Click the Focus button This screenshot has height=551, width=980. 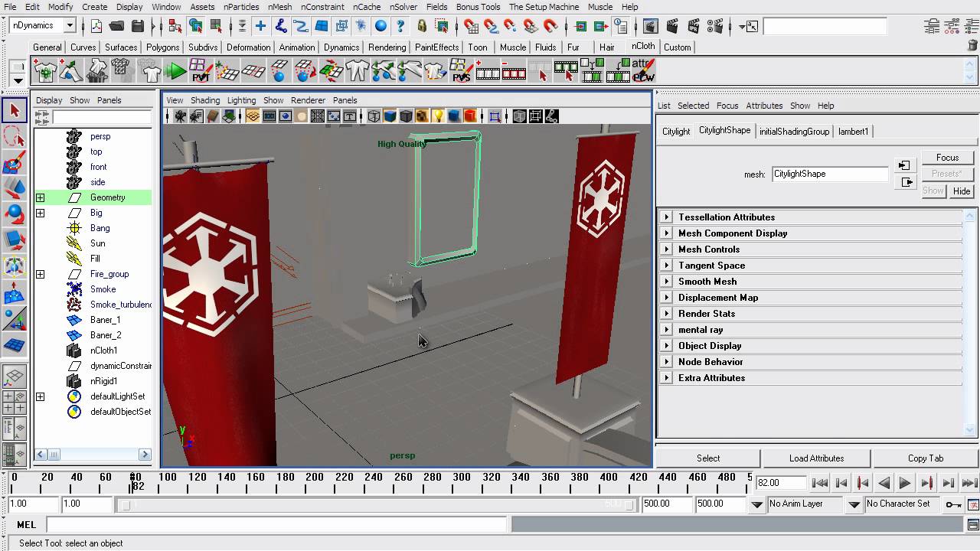[x=947, y=158]
